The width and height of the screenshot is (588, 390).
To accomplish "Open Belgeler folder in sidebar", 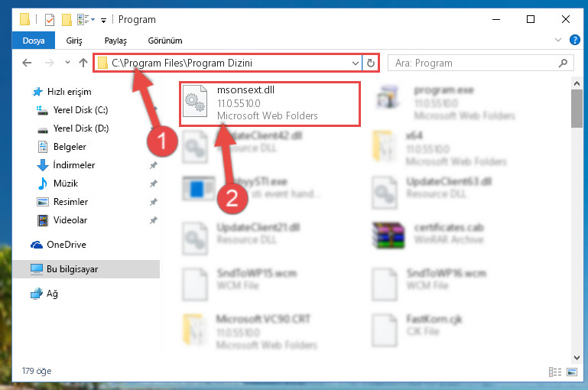I will tap(70, 147).
